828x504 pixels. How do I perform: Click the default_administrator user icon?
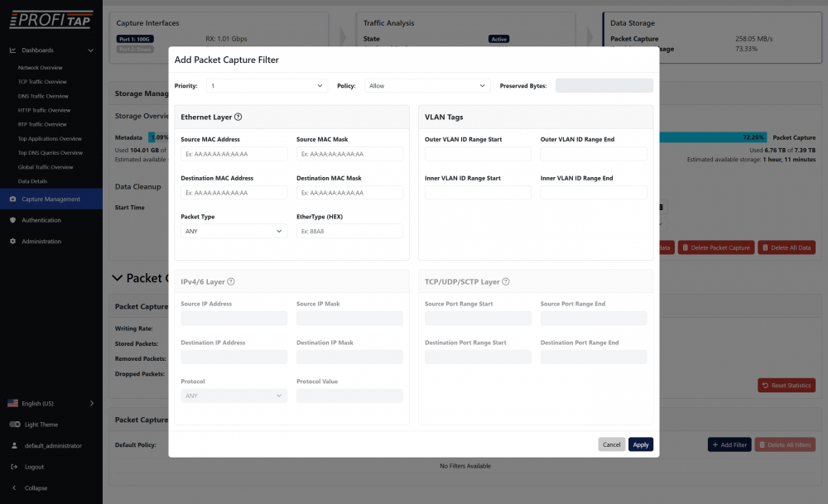[x=13, y=445]
